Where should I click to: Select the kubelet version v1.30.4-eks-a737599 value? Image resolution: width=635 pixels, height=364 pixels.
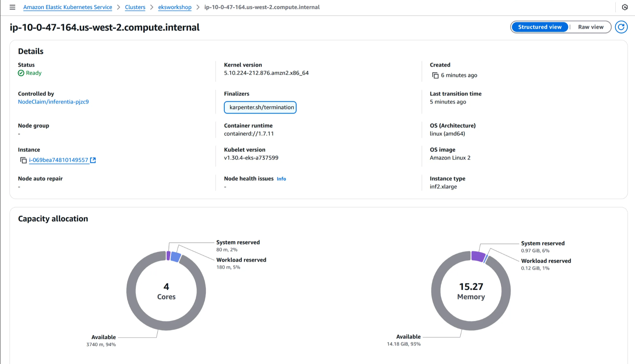point(251,158)
